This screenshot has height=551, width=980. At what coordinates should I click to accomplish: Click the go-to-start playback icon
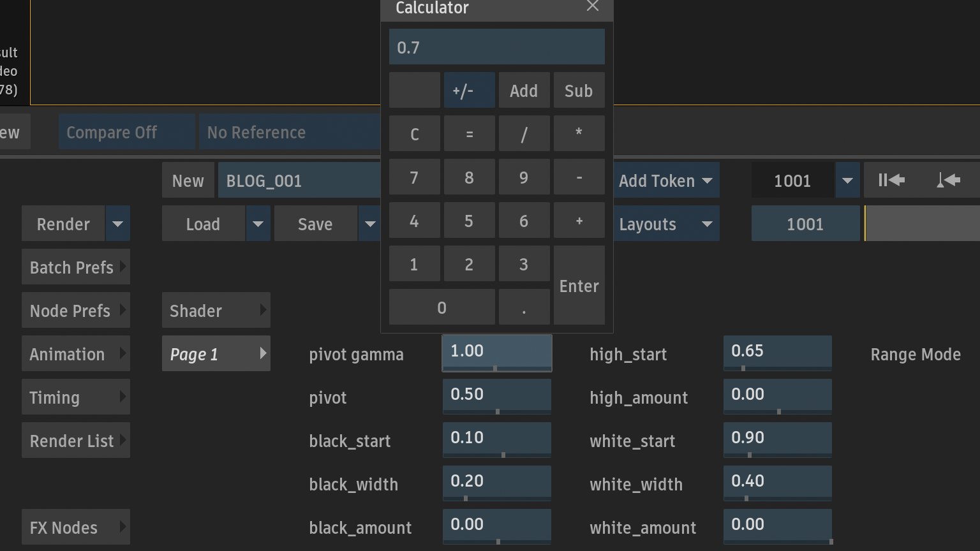(x=891, y=180)
